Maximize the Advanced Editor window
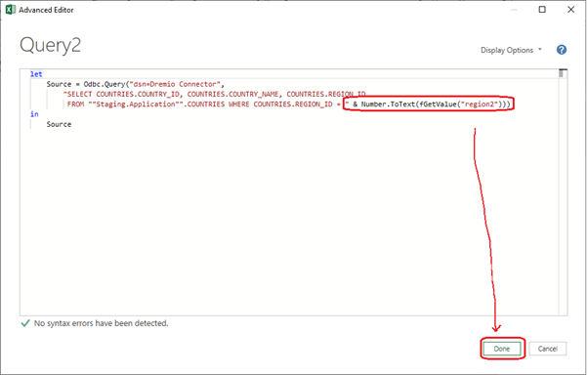 click(x=542, y=10)
